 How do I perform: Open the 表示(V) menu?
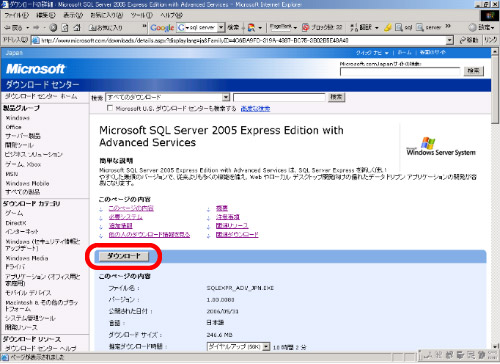[x=73, y=15]
